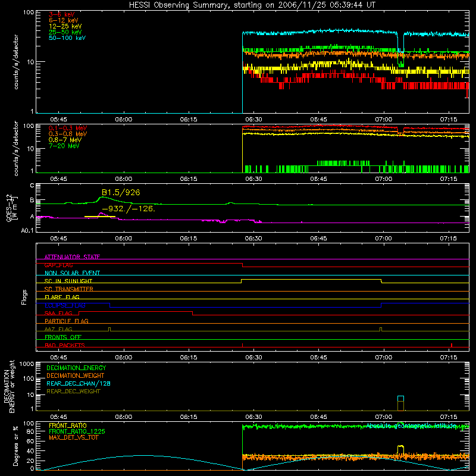Image resolution: width=476 pixels, height=476 pixels.
Task: Click the 0.3-0.8 MeV legend entry
Action: (68, 134)
